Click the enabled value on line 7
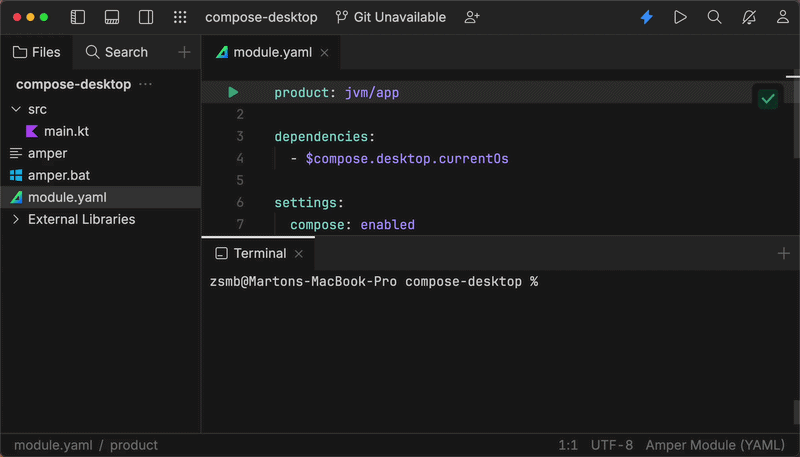The width and height of the screenshot is (800, 457). coord(388,224)
